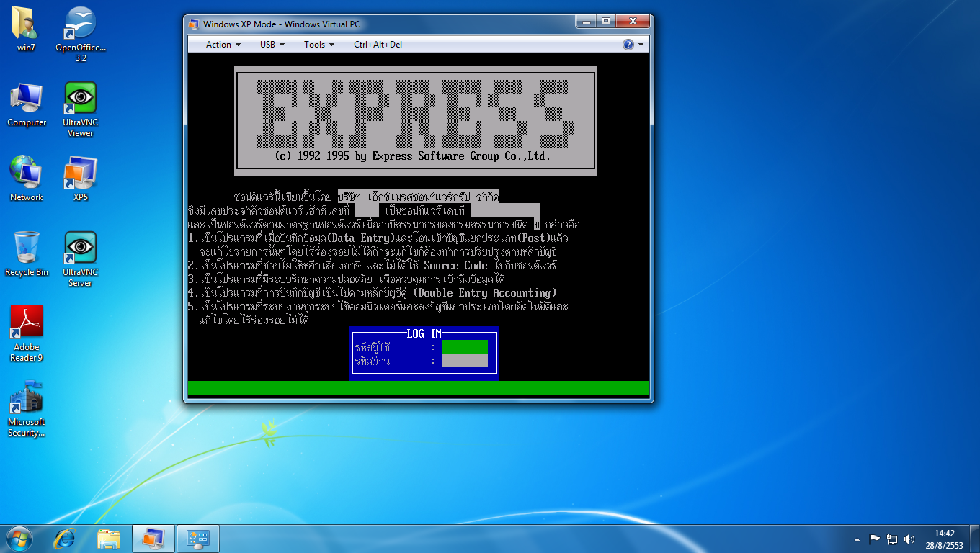The image size is (980, 553).
Task: Click the "Source Code" text
Action: coord(455,265)
